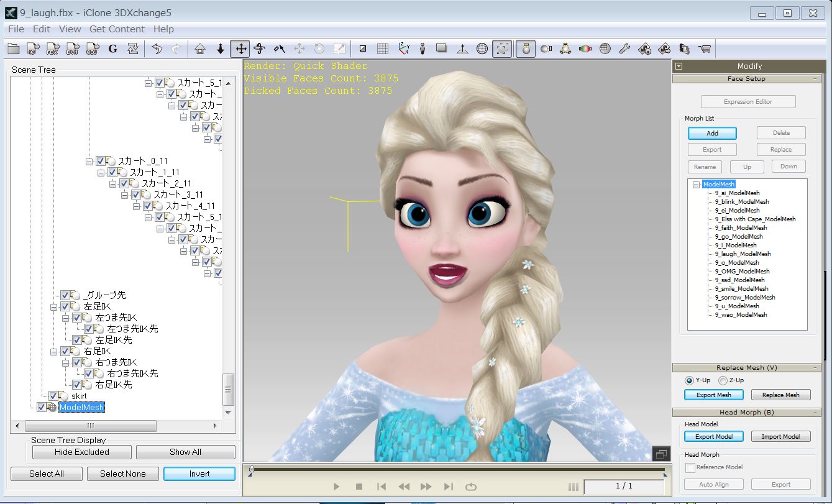832x504 pixels.
Task: Click the vertical double-arrow zoom icon
Action: [220, 48]
